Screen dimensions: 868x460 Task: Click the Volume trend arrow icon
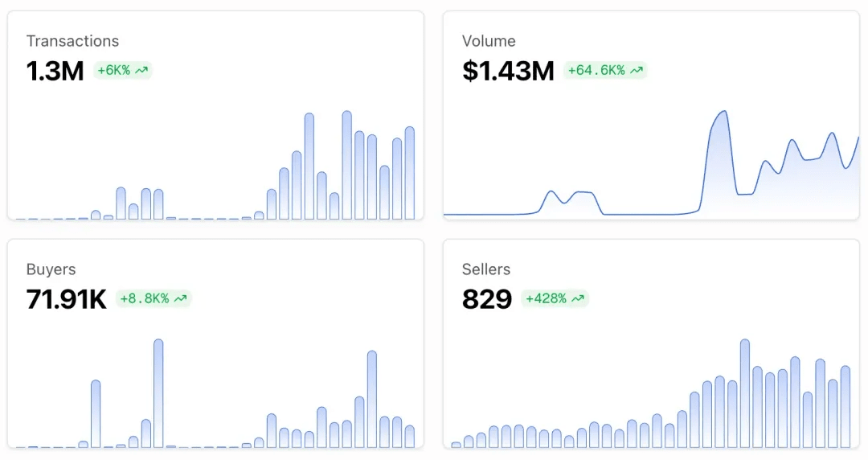(637, 71)
